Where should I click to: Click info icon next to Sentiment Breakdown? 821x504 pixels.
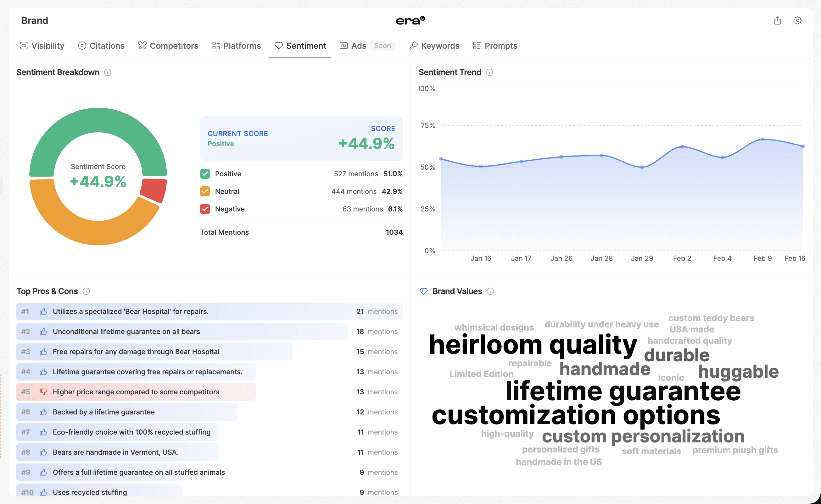pos(107,72)
